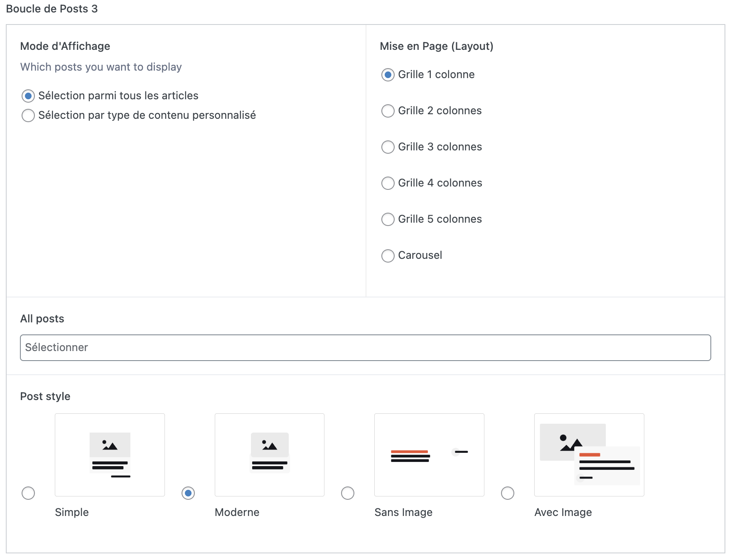The height and width of the screenshot is (560, 732).
Task: Click the Avec Image label text
Action: click(563, 512)
